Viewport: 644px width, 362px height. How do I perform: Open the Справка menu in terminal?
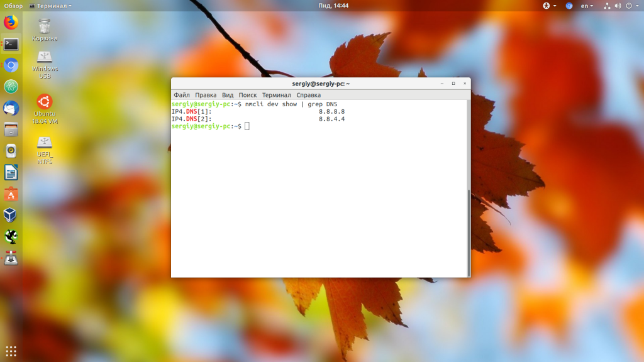coord(308,95)
